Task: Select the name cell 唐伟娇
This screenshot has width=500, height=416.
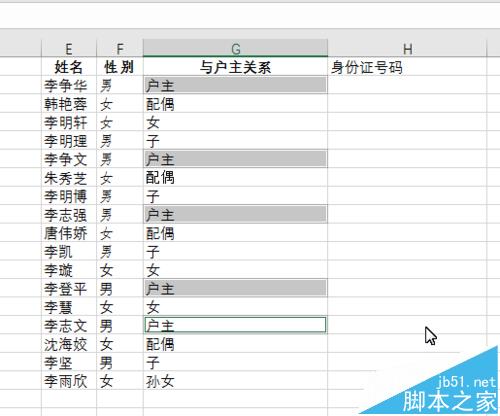Action: 69,233
